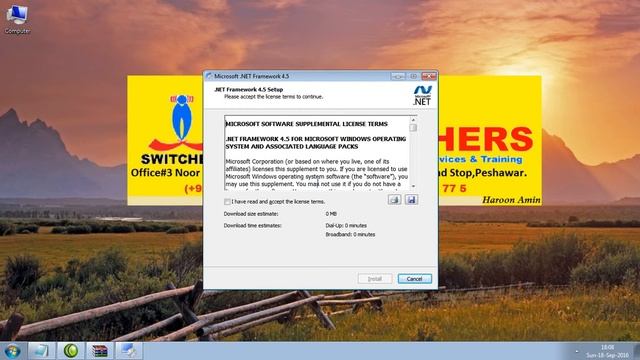The height and width of the screenshot is (360, 640).
Task: Open the WinRAR archive taskbar icon
Action: [100, 351]
